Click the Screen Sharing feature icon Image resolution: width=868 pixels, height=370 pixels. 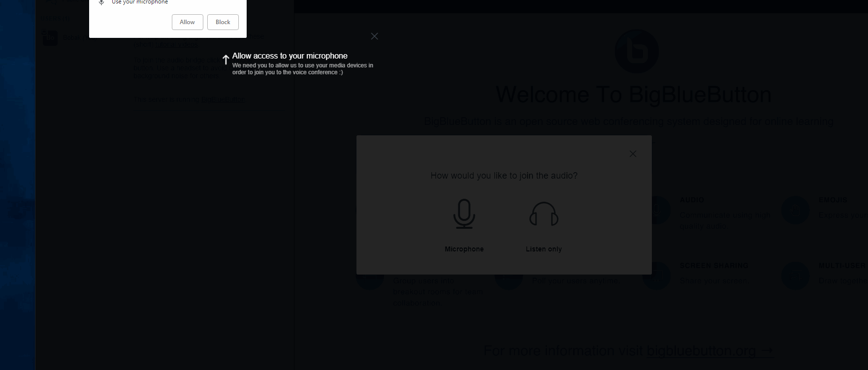(x=656, y=276)
